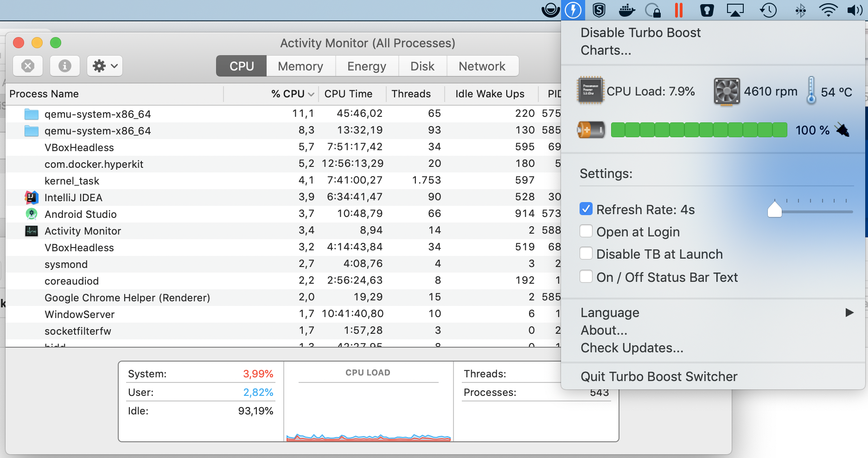The height and width of the screenshot is (458, 868).
Task: Enable Open at Login checkbox
Action: (586, 231)
